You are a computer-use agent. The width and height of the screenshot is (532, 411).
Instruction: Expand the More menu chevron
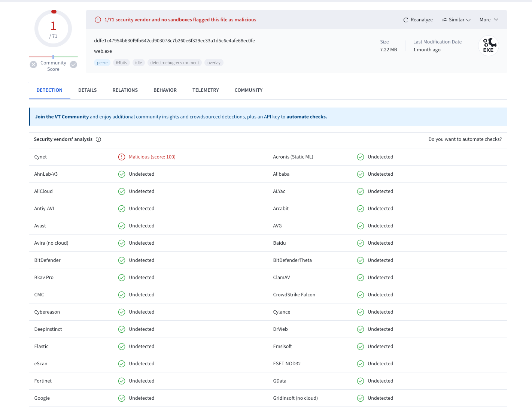496,19
